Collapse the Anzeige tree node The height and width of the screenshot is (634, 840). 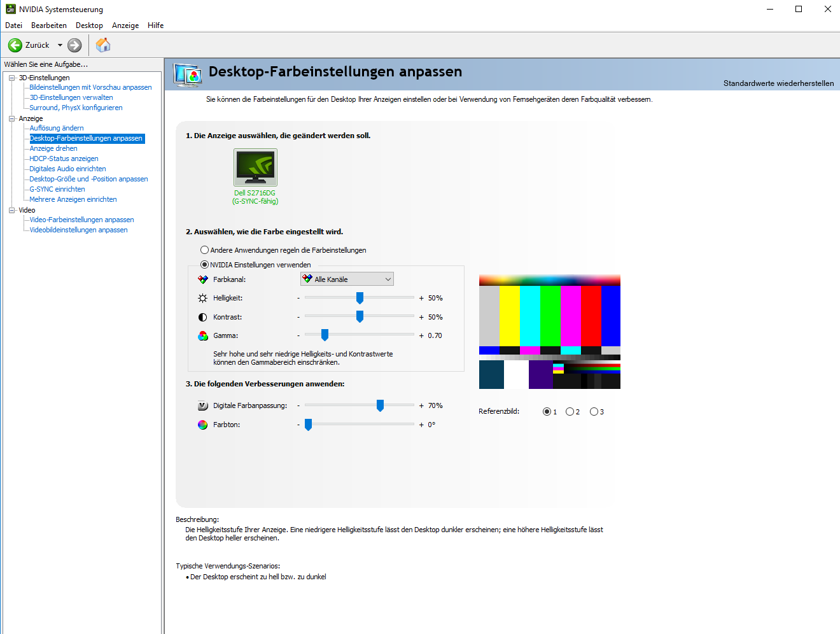coord(11,118)
